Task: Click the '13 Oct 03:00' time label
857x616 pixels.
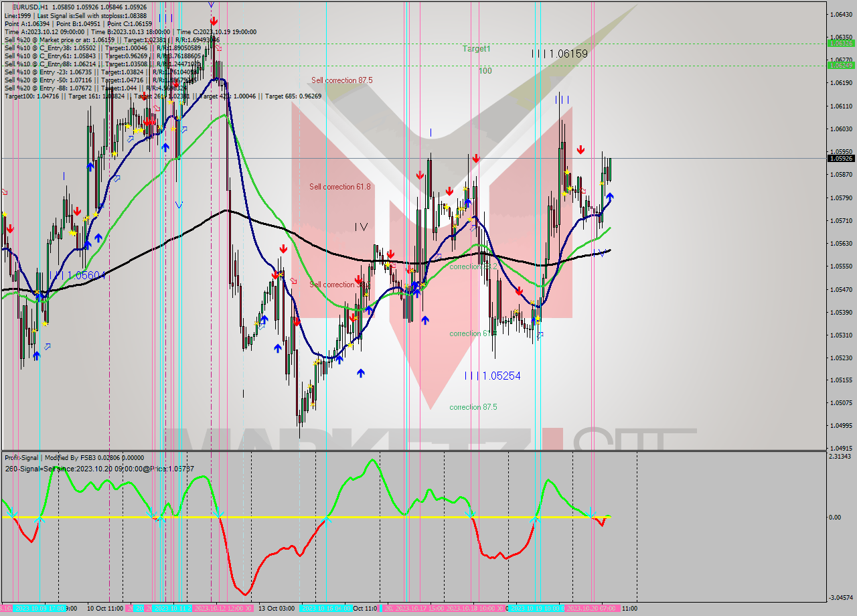Action: point(277,609)
